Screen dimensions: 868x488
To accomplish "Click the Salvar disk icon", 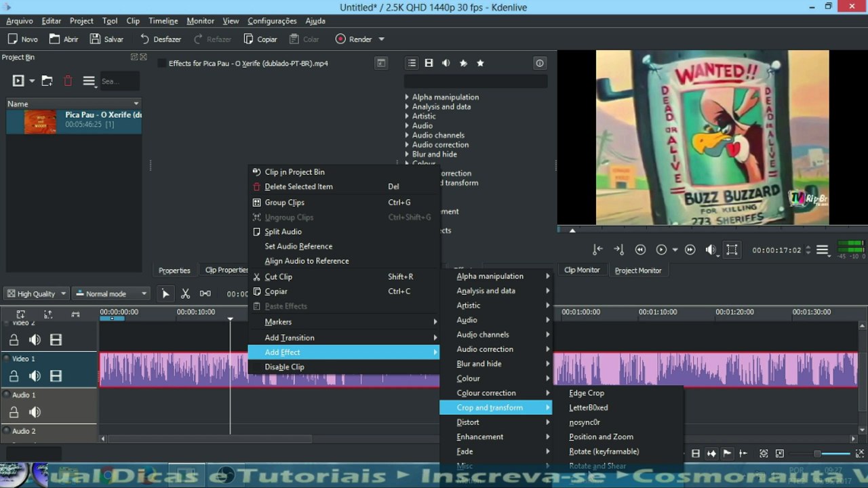I will pos(96,39).
